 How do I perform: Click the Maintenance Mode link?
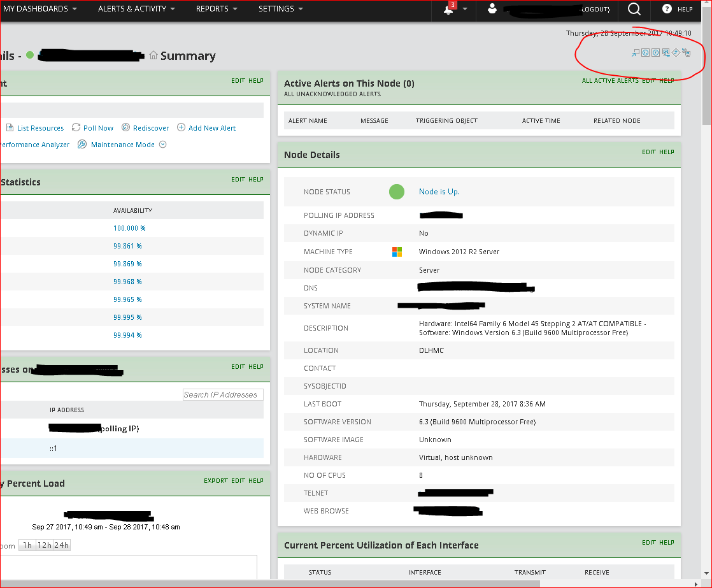click(x=123, y=145)
